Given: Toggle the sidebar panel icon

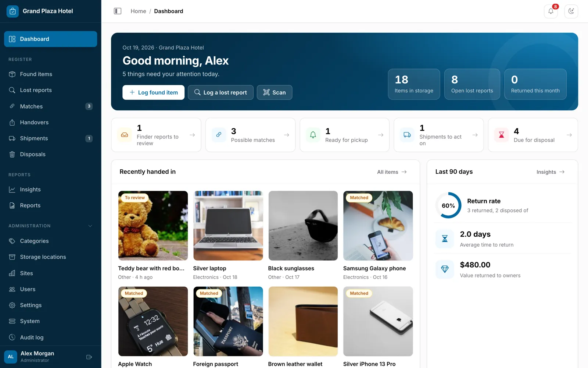Looking at the screenshot, I should (118, 11).
